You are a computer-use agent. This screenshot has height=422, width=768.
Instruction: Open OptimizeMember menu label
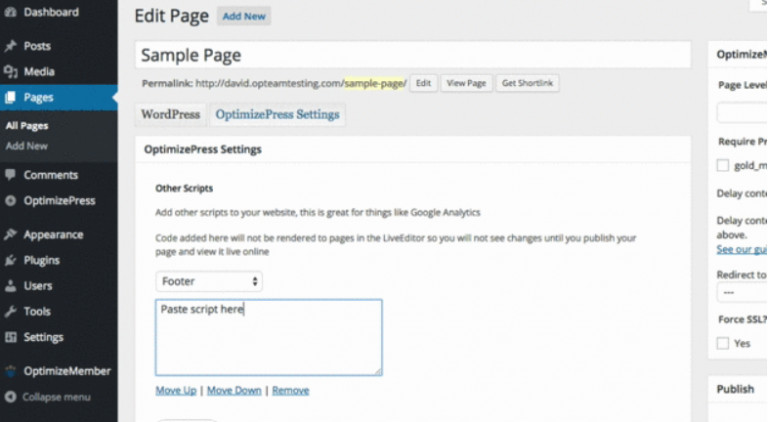67,371
